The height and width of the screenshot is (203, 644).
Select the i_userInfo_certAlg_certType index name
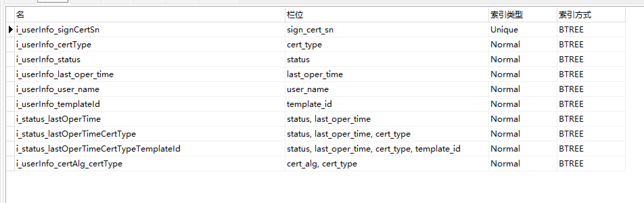69,164
